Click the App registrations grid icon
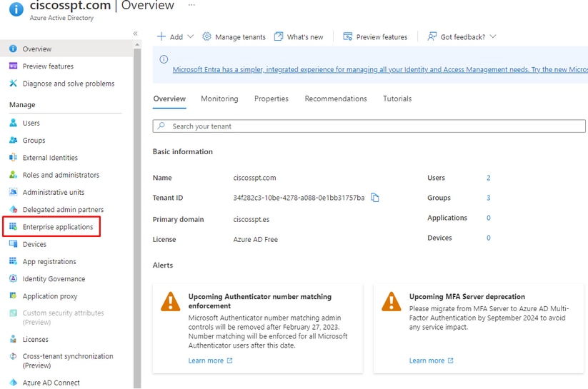The image size is (588, 389). [x=13, y=261]
